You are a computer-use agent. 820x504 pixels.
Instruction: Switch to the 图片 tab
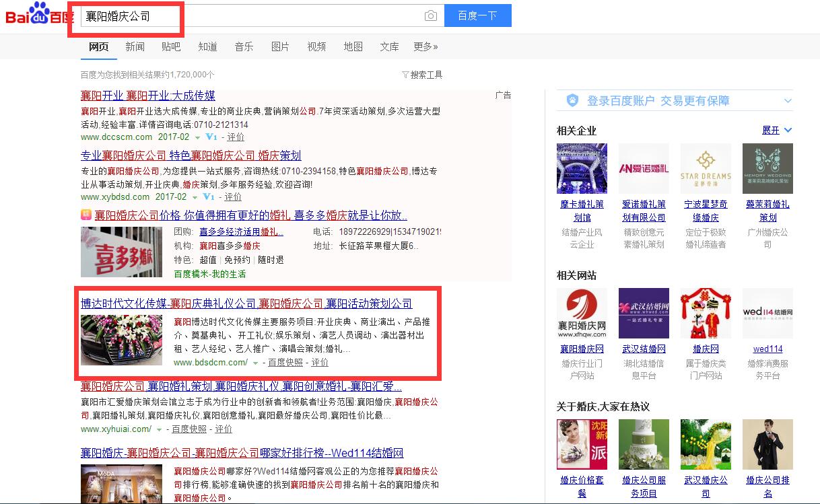point(280,46)
